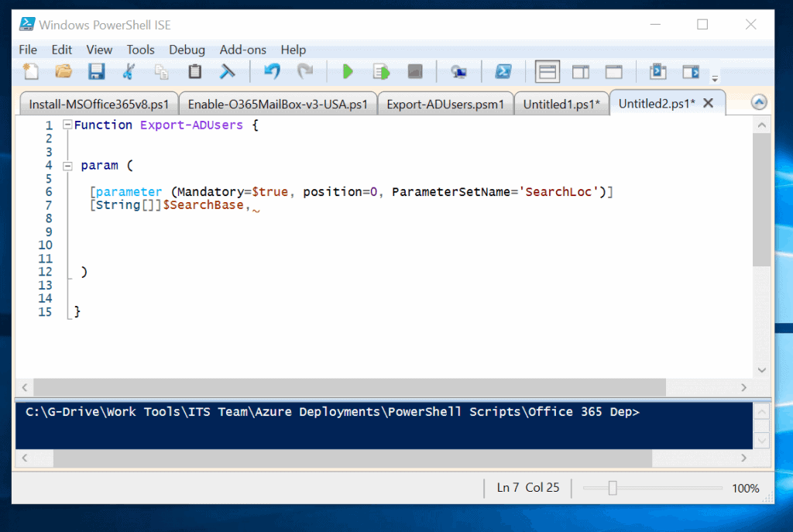Run selection icon in toolbar
Image resolution: width=793 pixels, height=532 pixels.
coord(381,72)
